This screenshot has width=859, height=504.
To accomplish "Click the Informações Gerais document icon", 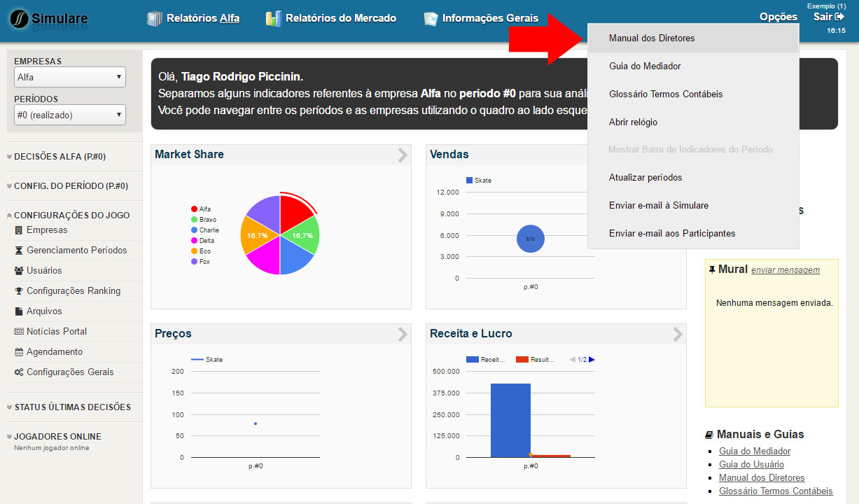I will coord(431,18).
